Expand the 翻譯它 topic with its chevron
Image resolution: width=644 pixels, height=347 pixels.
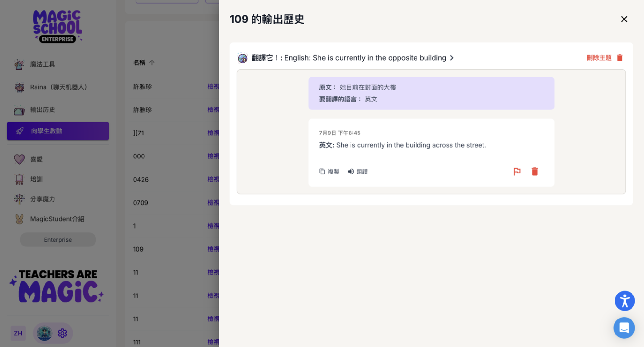click(x=452, y=58)
